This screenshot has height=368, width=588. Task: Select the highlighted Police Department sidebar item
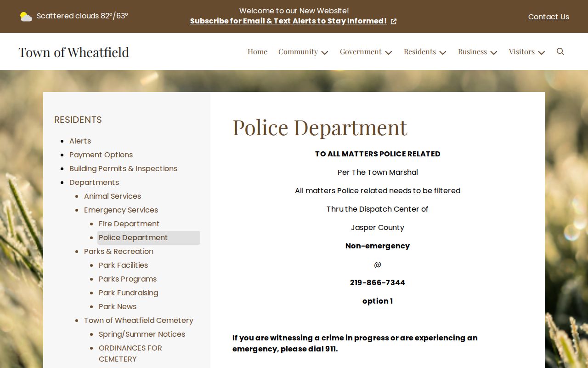[149, 237]
